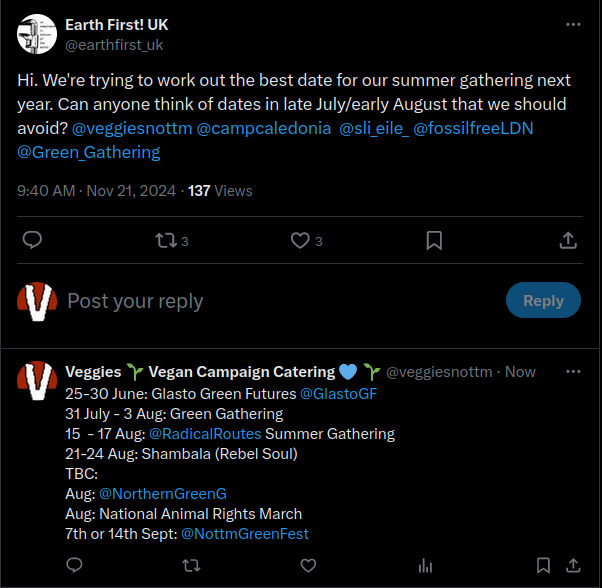View analytics for the Veggies reply

(x=425, y=565)
